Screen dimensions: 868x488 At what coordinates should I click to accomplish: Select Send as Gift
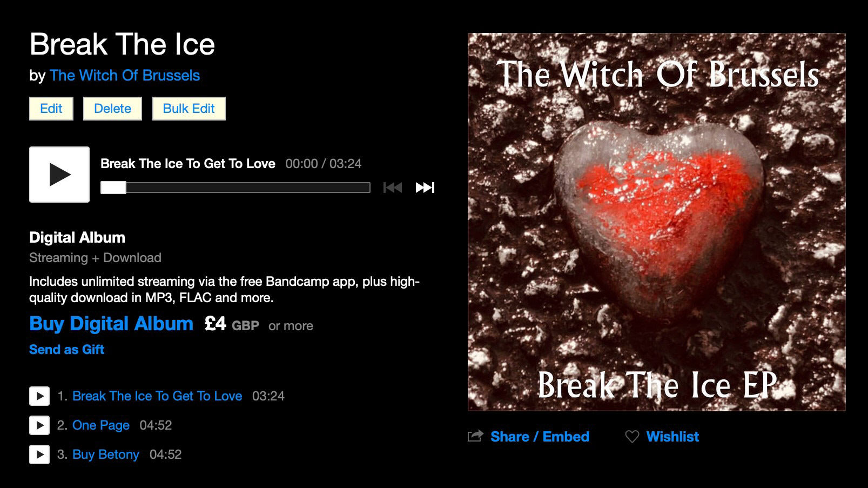click(x=66, y=350)
